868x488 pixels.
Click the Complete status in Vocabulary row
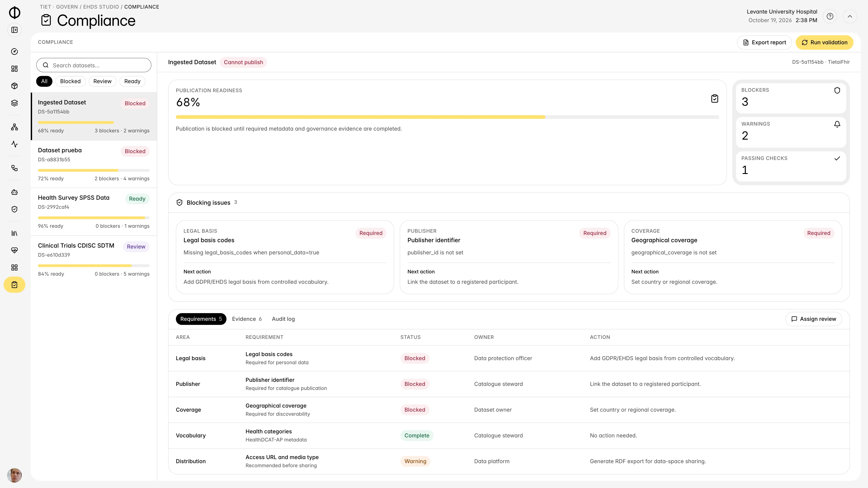pos(417,435)
